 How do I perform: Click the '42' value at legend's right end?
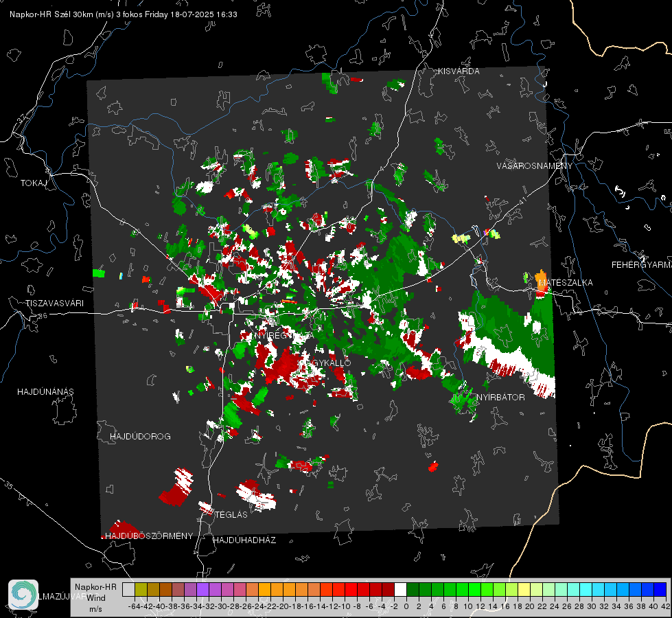[665, 606]
